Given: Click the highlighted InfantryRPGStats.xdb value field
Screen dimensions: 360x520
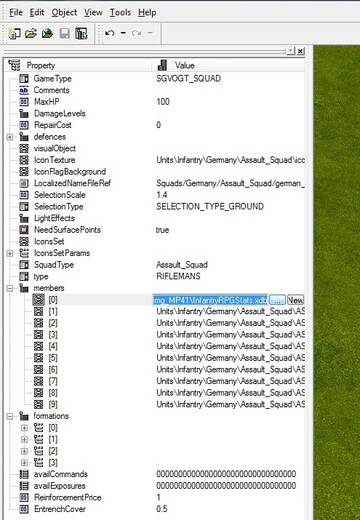Looking at the screenshot, I should click(x=210, y=300).
